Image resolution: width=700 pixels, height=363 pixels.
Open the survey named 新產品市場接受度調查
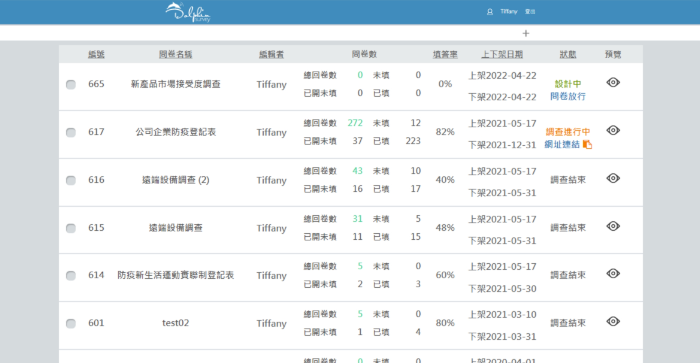pos(175,84)
